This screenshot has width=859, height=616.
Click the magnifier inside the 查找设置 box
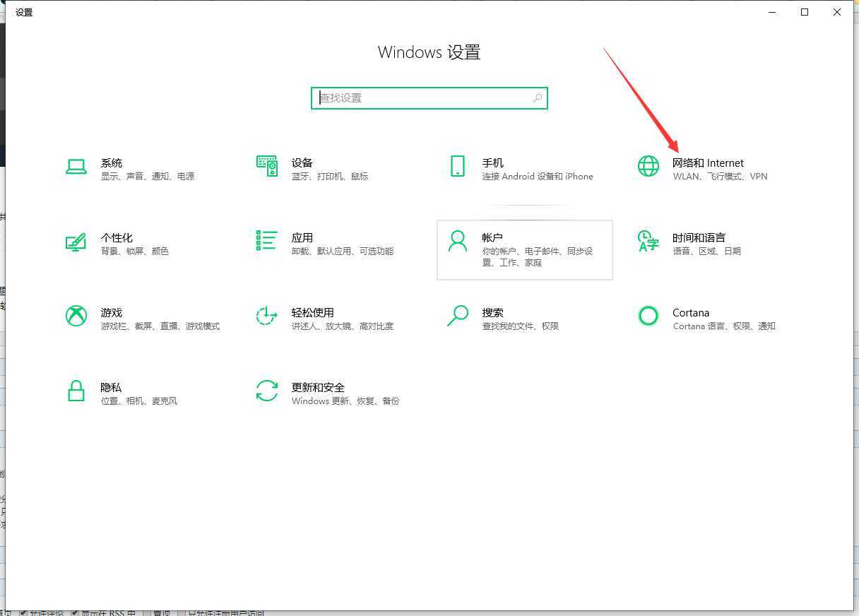coord(538,98)
